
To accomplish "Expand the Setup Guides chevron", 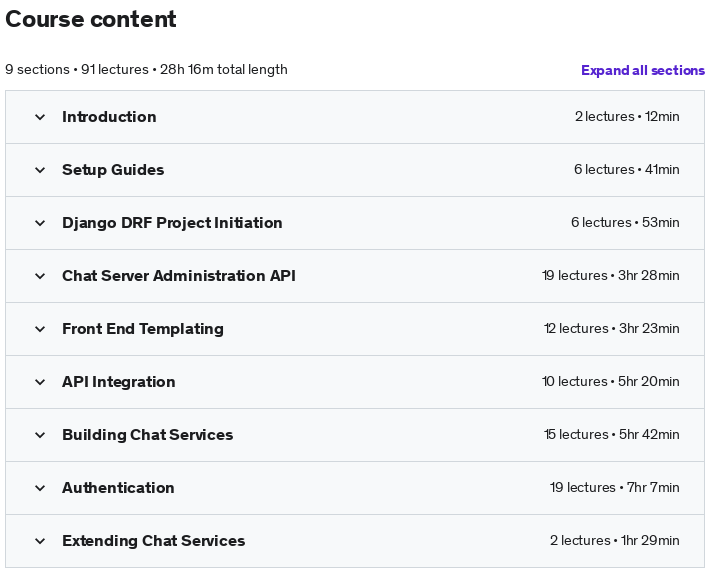I will click(x=40, y=170).
